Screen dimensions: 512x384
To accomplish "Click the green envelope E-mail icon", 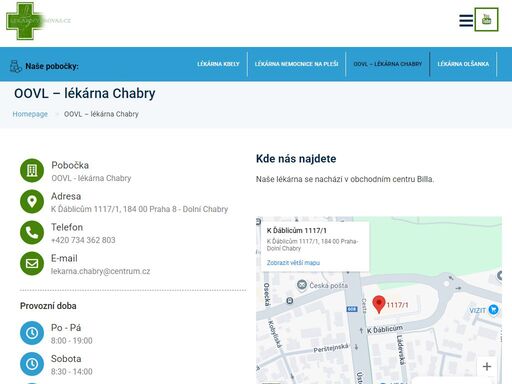I will [x=32, y=264].
